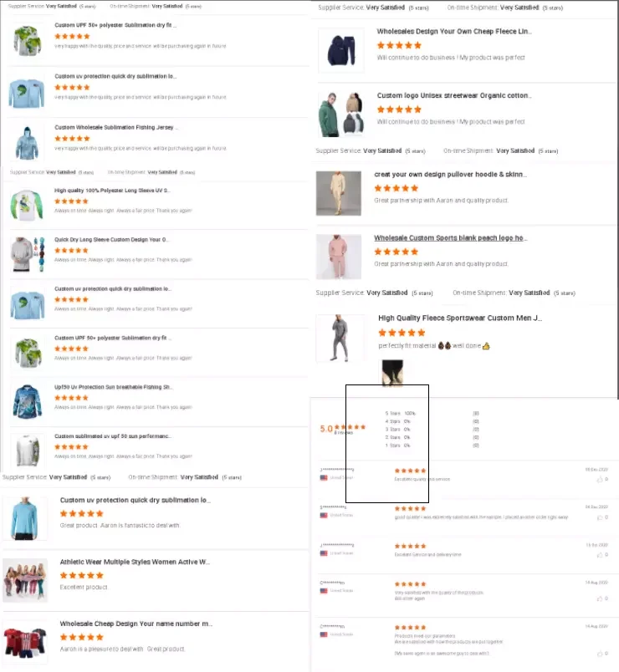Click thumbs-up on 'Very satisfied with the quality' review
This screenshot has height=672, width=619.
600,598
